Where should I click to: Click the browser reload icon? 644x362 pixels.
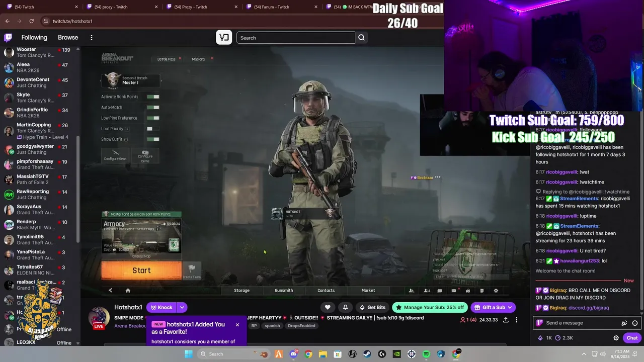(x=31, y=21)
